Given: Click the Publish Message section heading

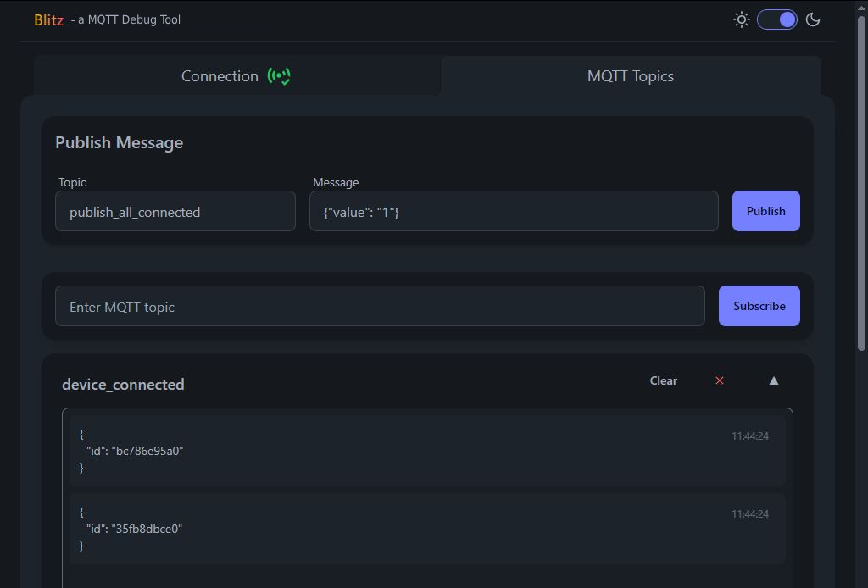Looking at the screenshot, I should (120, 142).
